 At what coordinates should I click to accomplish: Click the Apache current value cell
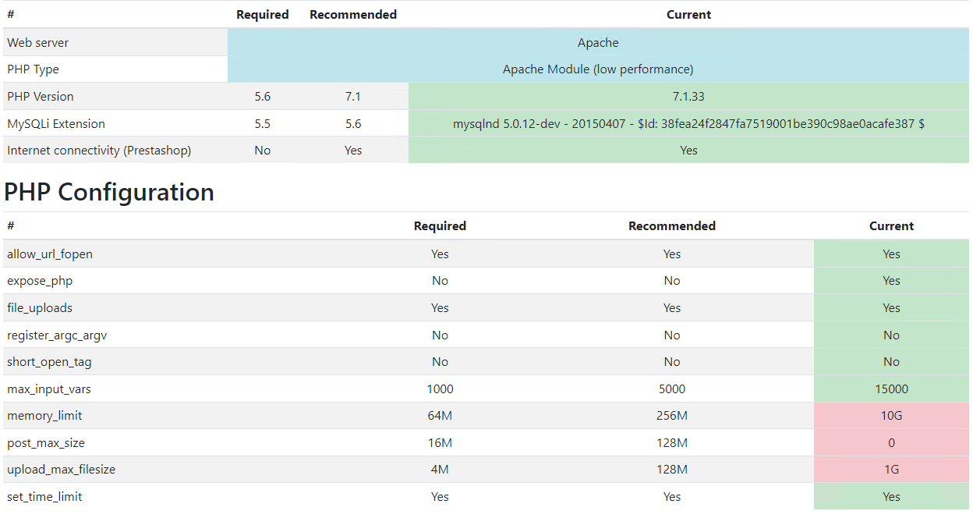point(598,43)
